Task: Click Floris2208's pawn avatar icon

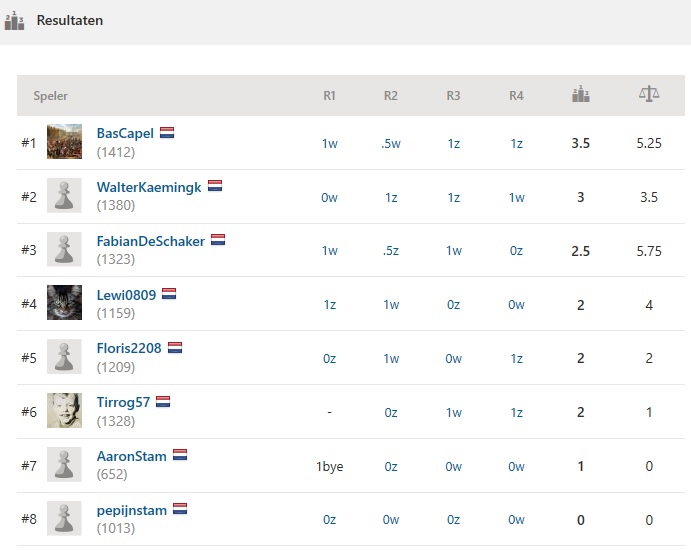Action: click(x=64, y=357)
